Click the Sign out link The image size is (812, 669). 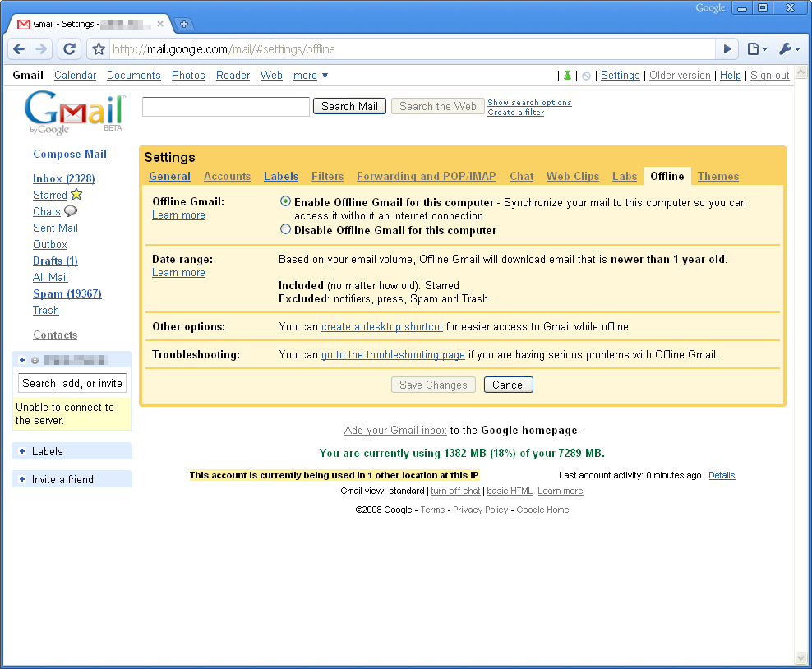click(x=769, y=76)
